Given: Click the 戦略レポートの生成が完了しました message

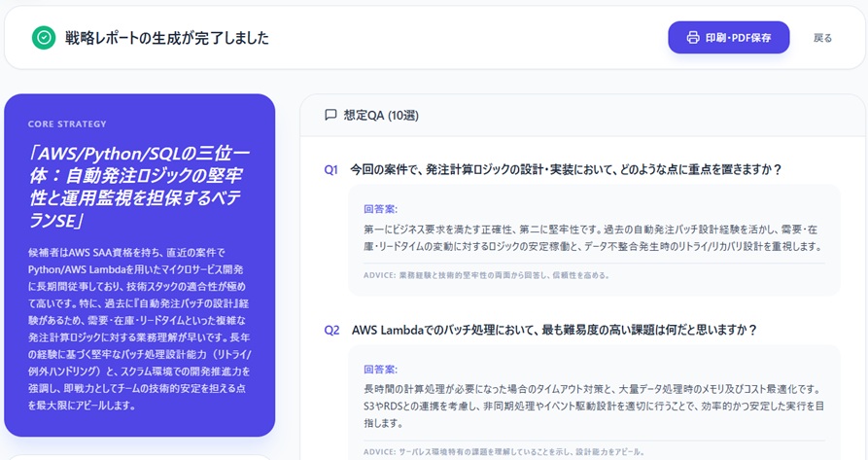Looking at the screenshot, I should (166, 38).
